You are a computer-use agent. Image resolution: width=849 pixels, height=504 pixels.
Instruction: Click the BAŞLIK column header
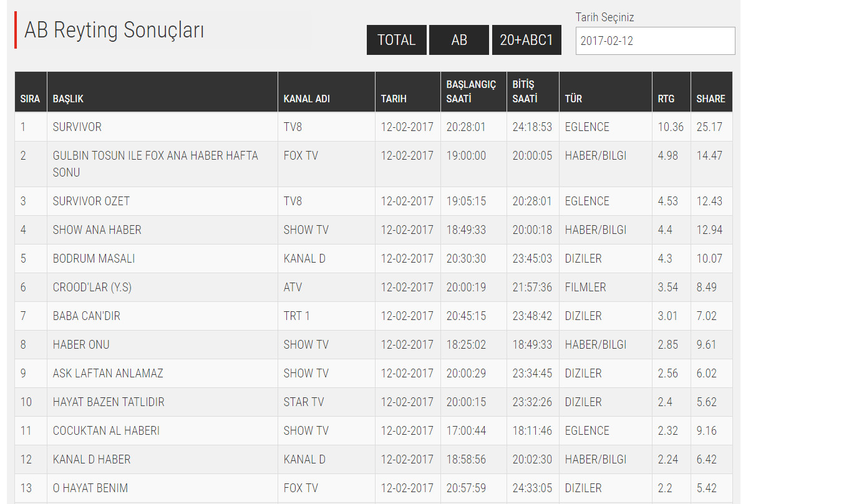point(68,99)
